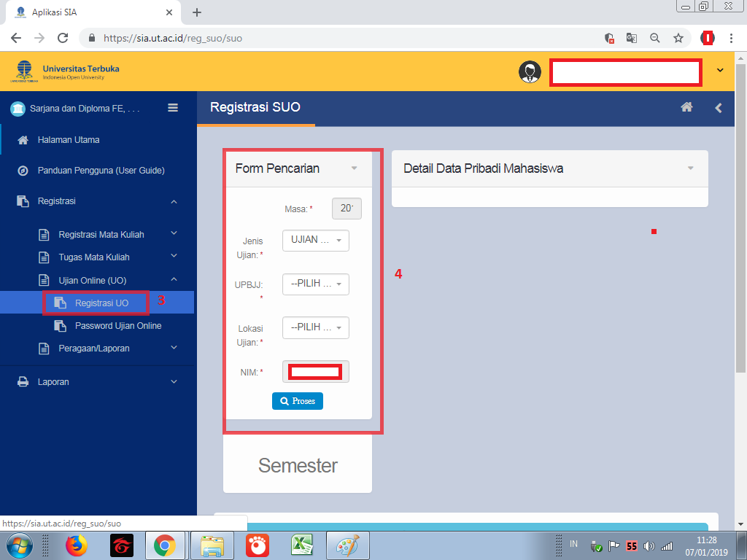Open File Explorer from taskbar
The width and height of the screenshot is (747, 560).
(x=212, y=545)
